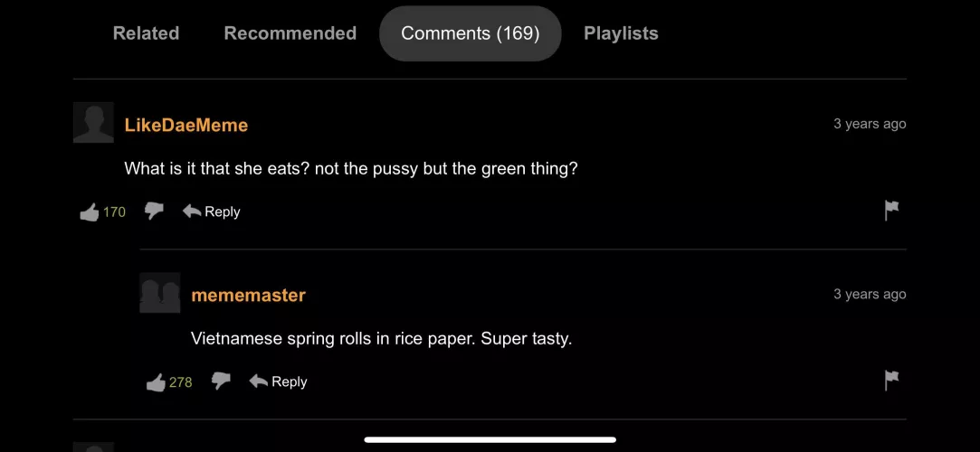Switch to the Related tab
Image resolution: width=980 pixels, height=452 pixels.
point(146,33)
